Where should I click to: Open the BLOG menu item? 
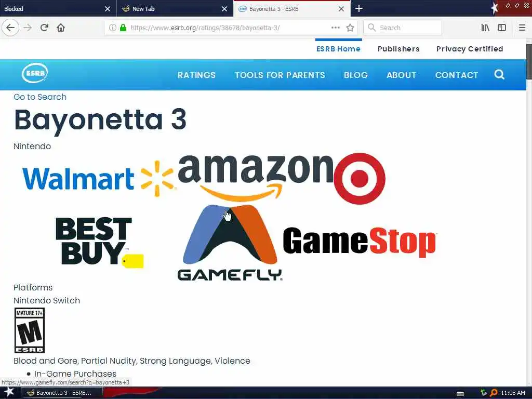point(355,75)
